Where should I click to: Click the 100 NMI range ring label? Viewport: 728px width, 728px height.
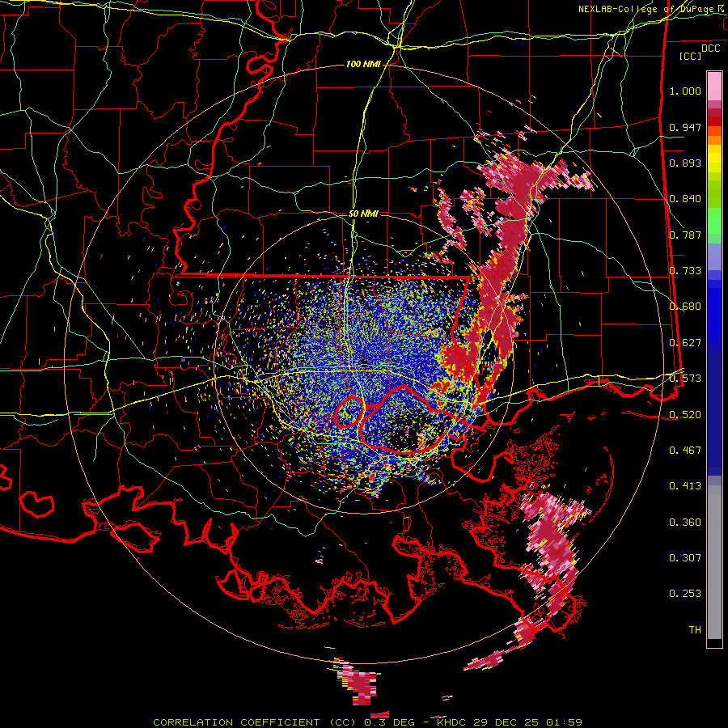point(362,64)
